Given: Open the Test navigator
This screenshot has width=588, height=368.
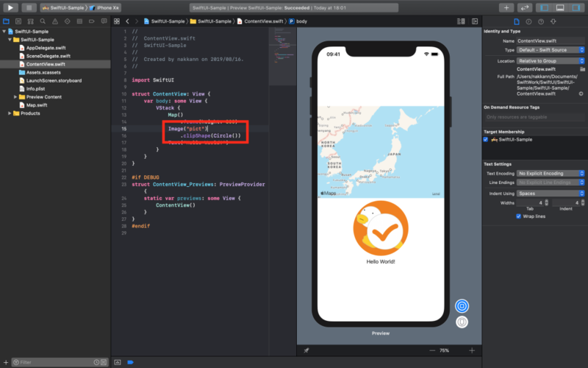Looking at the screenshot, I should (67, 21).
